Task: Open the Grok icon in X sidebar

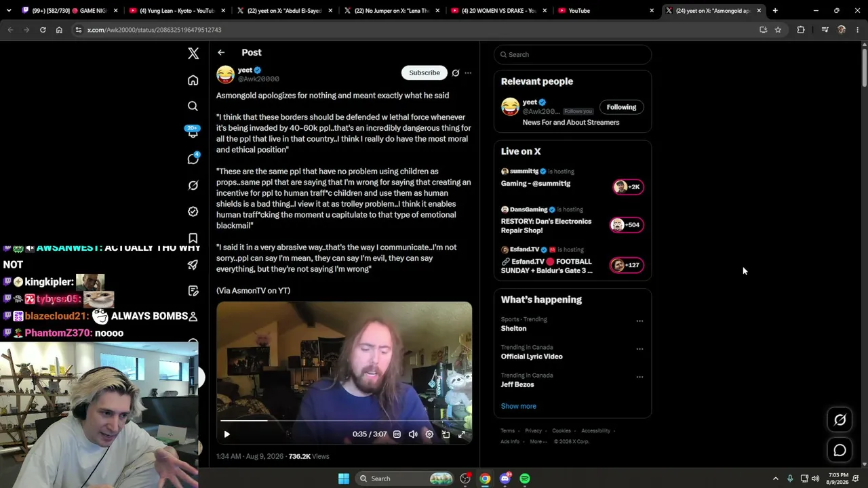Action: [193, 185]
